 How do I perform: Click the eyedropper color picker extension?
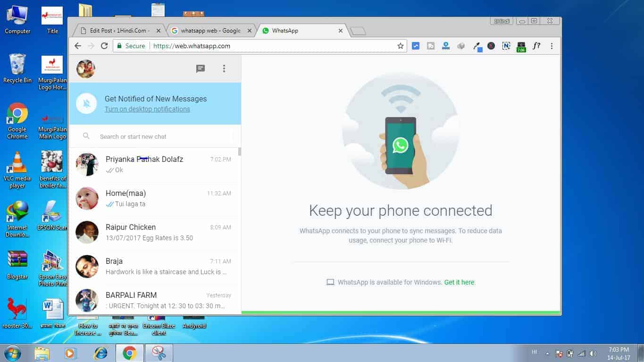pos(477,46)
